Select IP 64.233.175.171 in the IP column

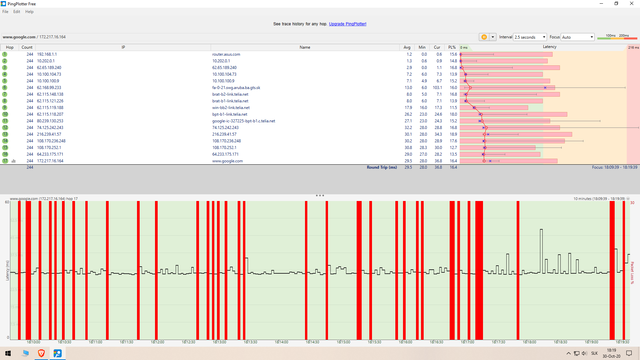(x=50, y=154)
